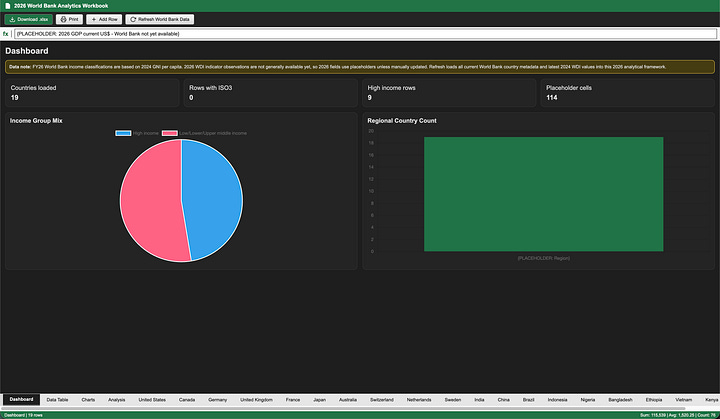Viewport: 720px width, 419px height.
Task: Open the Ethiopia sheet tab
Action: (x=654, y=400)
